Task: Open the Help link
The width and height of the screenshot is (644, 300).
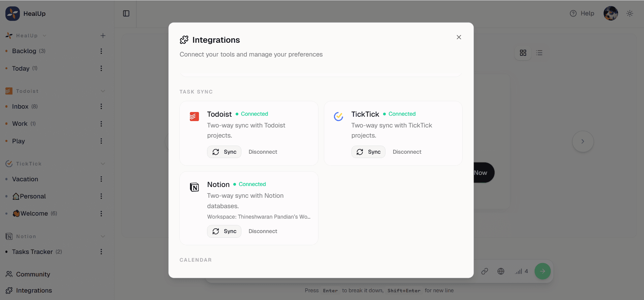Action: point(582,13)
